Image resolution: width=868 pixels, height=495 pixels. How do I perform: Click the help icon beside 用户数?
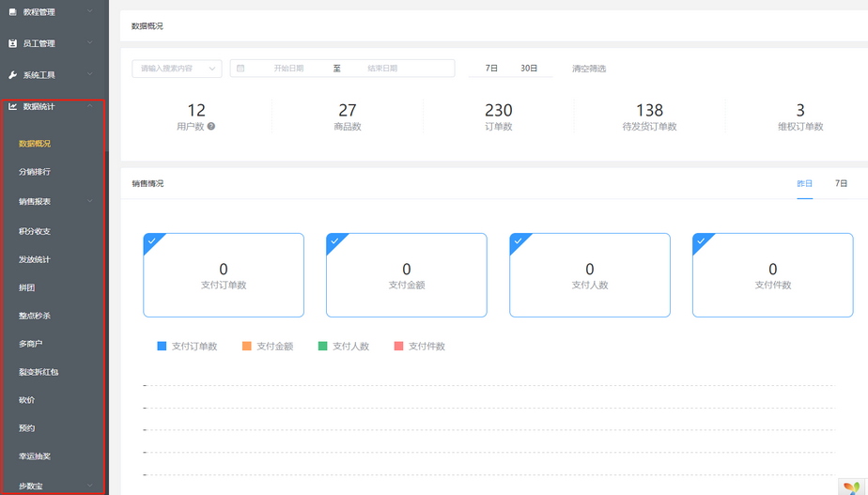click(x=211, y=126)
